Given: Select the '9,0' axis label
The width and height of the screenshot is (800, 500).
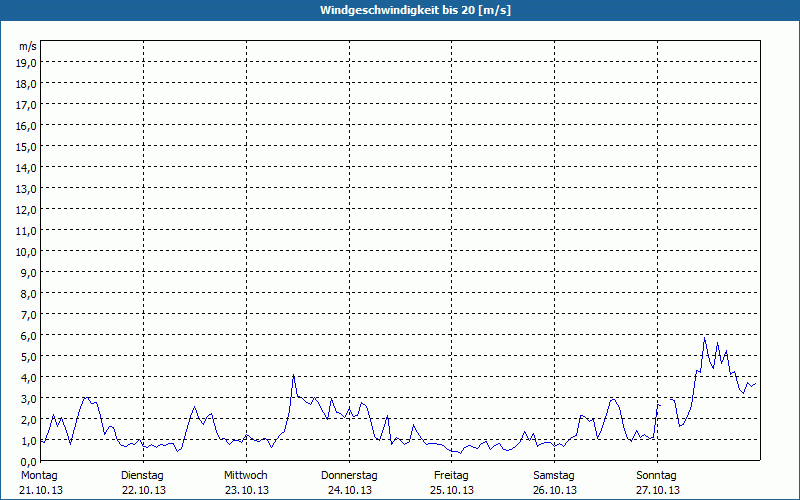Looking at the screenshot, I should [28, 273].
